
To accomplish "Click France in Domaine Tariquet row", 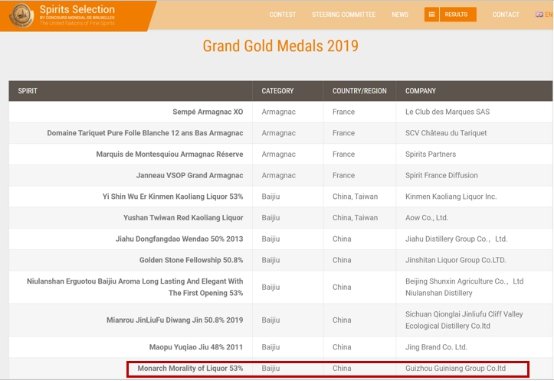I will coord(343,133).
